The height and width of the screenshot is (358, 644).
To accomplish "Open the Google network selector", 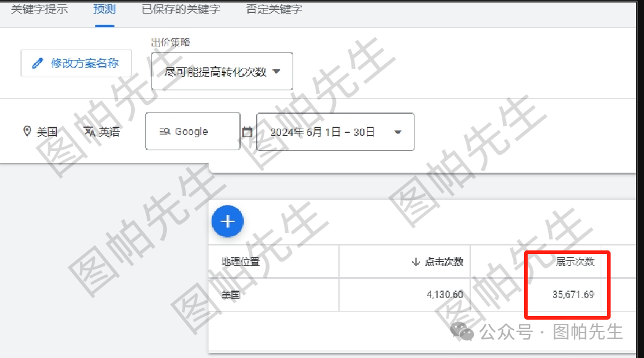I will 192,130.
